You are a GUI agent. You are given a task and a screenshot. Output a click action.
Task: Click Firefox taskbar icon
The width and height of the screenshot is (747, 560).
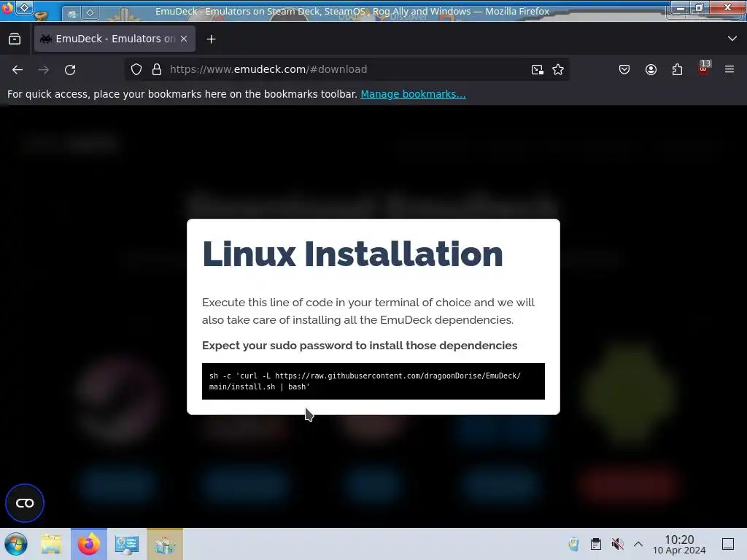point(89,544)
